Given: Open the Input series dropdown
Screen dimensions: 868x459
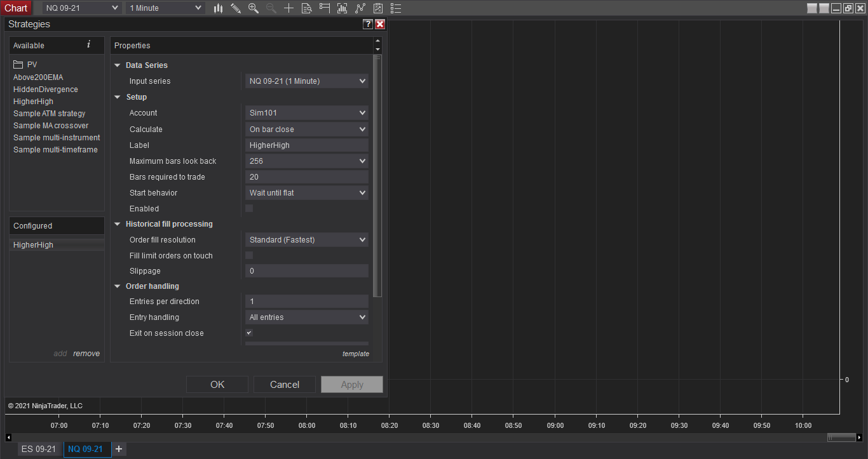Looking at the screenshot, I should (x=307, y=81).
